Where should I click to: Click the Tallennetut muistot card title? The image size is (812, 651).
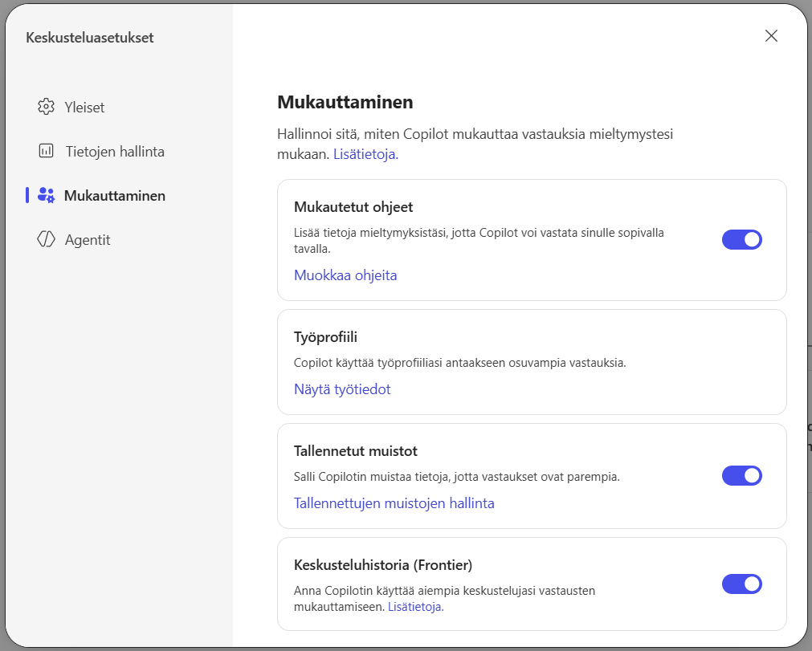[x=355, y=451]
